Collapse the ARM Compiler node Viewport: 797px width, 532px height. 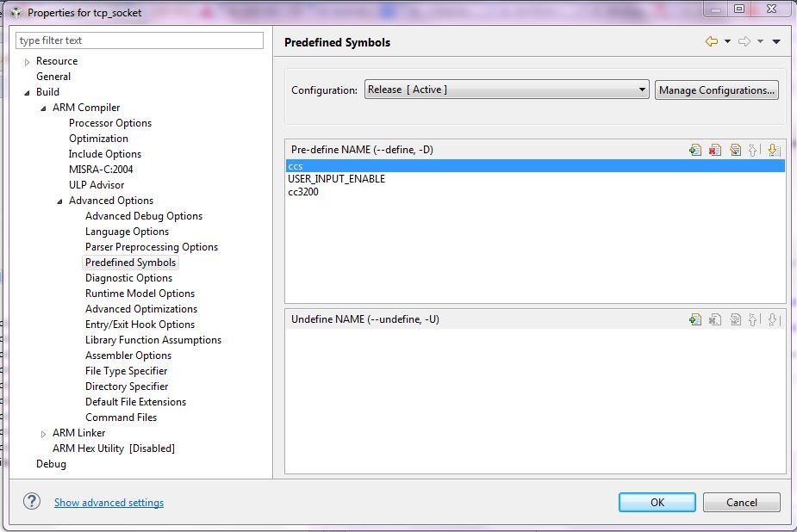(x=43, y=108)
